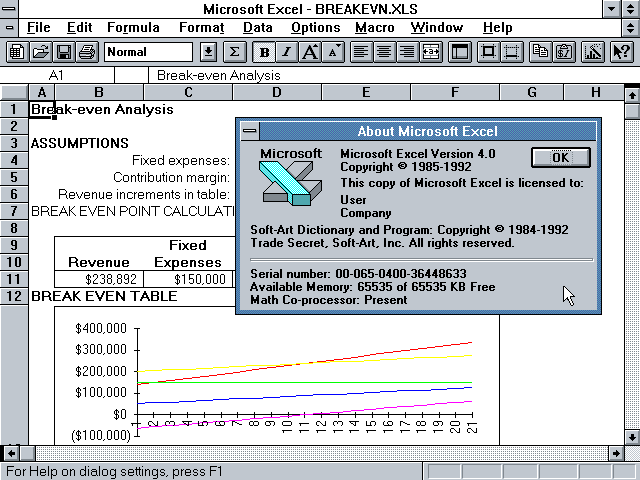Apply the Bottom Border tool
Screen dimensions: 640x480
click(511, 52)
